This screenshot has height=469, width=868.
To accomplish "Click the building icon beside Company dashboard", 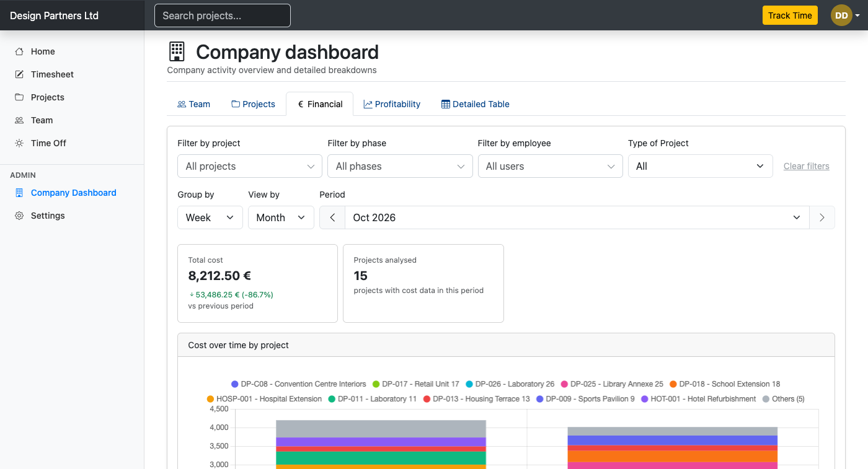I will point(177,51).
